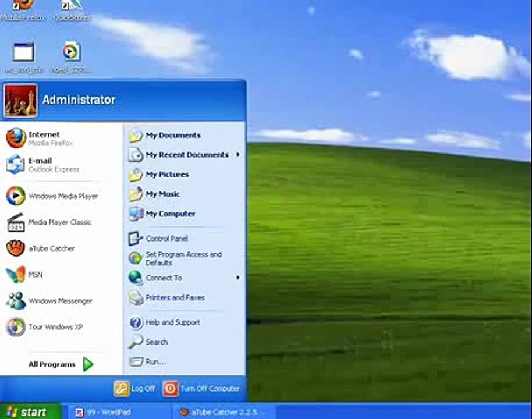The image size is (532, 419).
Task: Expand My Recent Documents submenu arrow
Action: (238, 155)
